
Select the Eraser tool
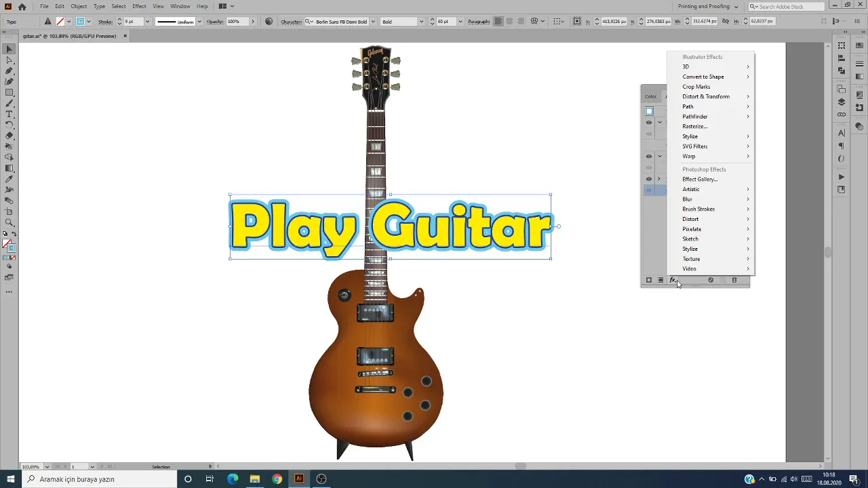click(x=9, y=136)
